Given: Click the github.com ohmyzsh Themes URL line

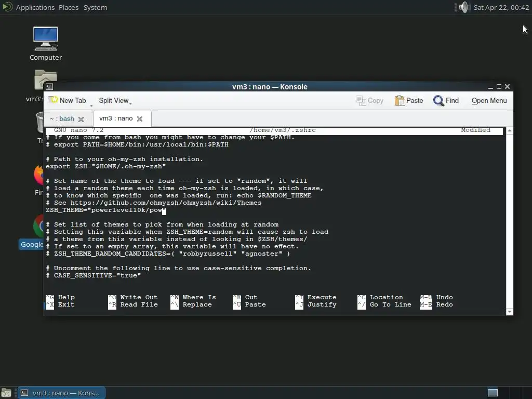Looking at the screenshot, I should (154, 203).
